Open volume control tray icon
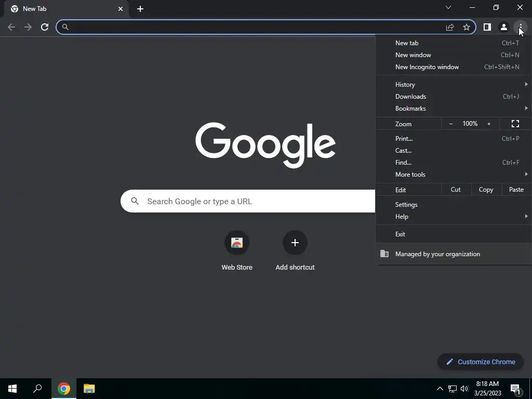Image resolution: width=532 pixels, height=399 pixels. [464, 389]
